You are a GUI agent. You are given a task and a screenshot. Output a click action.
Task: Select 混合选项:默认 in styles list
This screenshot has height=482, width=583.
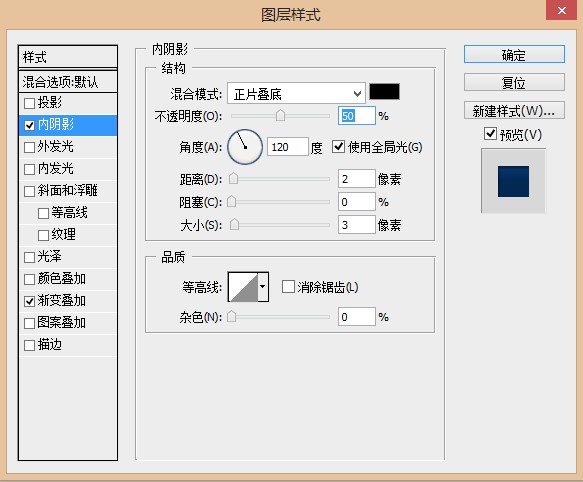(68, 82)
